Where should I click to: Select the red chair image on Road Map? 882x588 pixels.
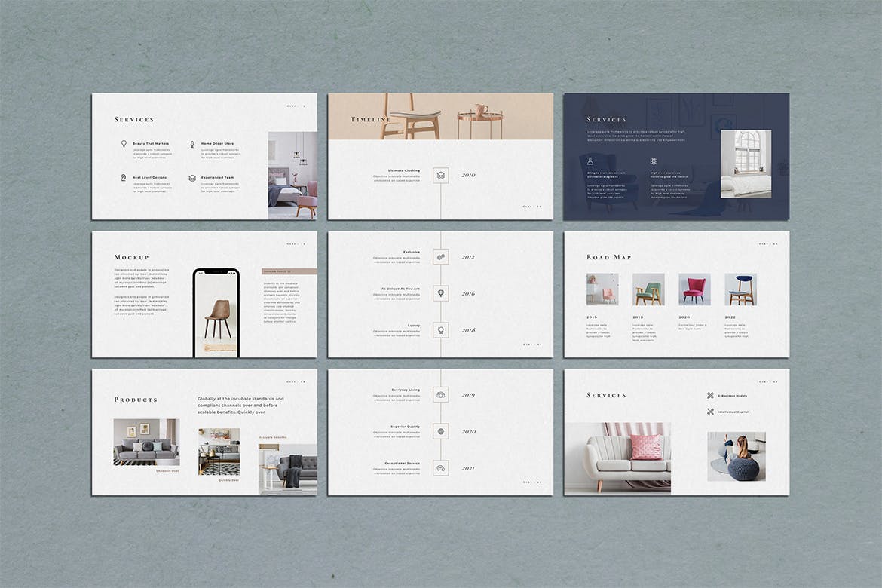(x=694, y=289)
